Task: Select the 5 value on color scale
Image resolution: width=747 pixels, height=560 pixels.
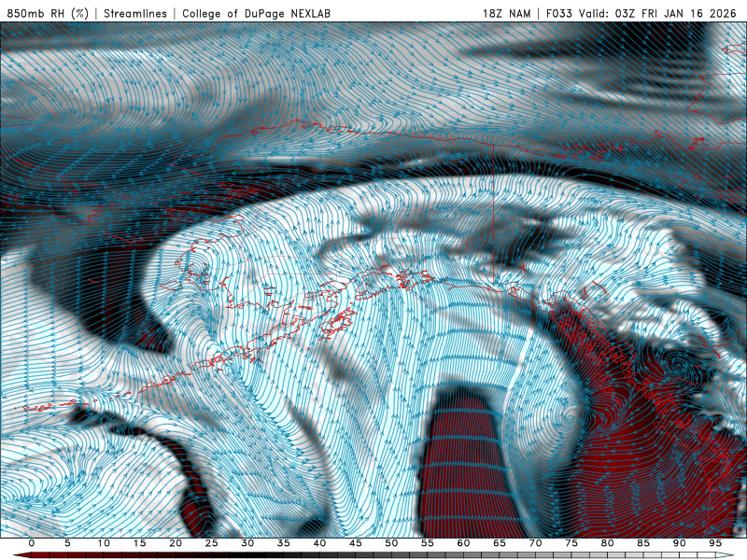Action: [x=67, y=543]
